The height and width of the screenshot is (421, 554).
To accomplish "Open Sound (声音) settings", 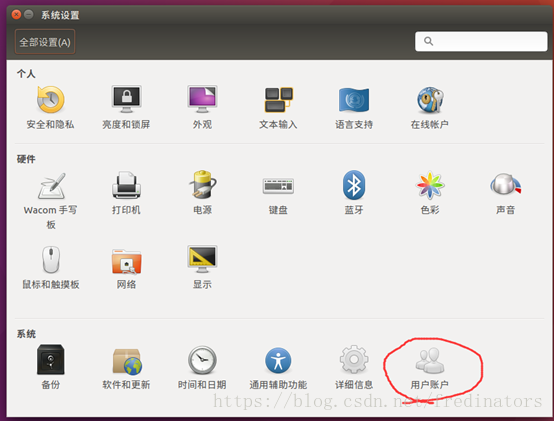I will pyautogui.click(x=506, y=194).
